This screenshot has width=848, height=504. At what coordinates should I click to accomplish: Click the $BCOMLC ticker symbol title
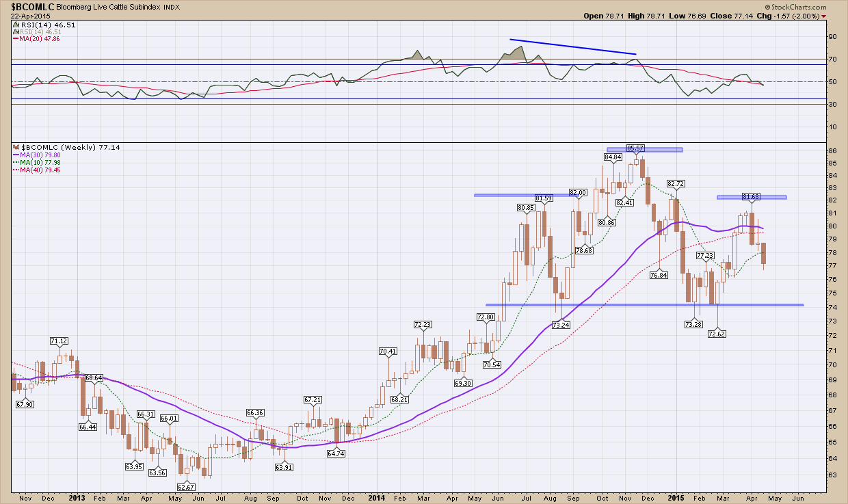(33, 6)
